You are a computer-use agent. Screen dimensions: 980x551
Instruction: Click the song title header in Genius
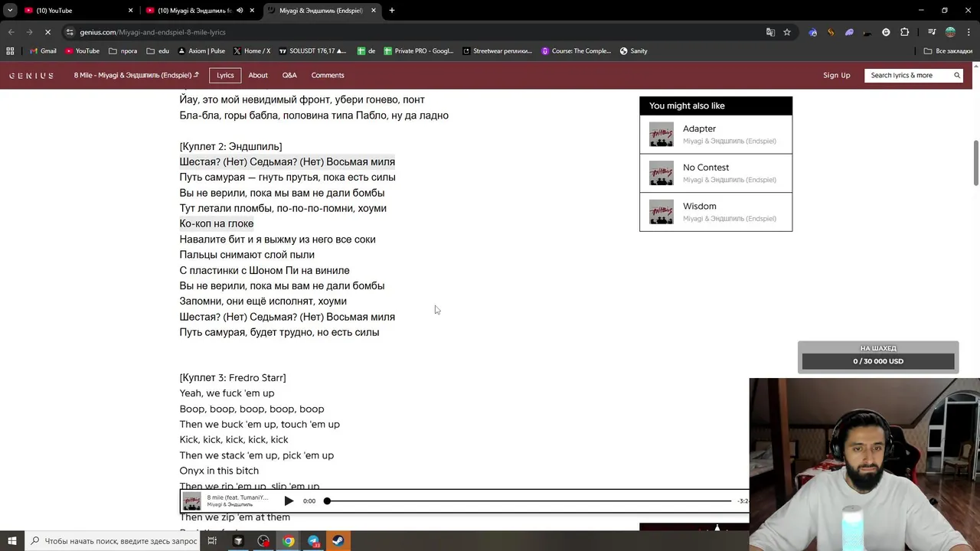tap(136, 75)
